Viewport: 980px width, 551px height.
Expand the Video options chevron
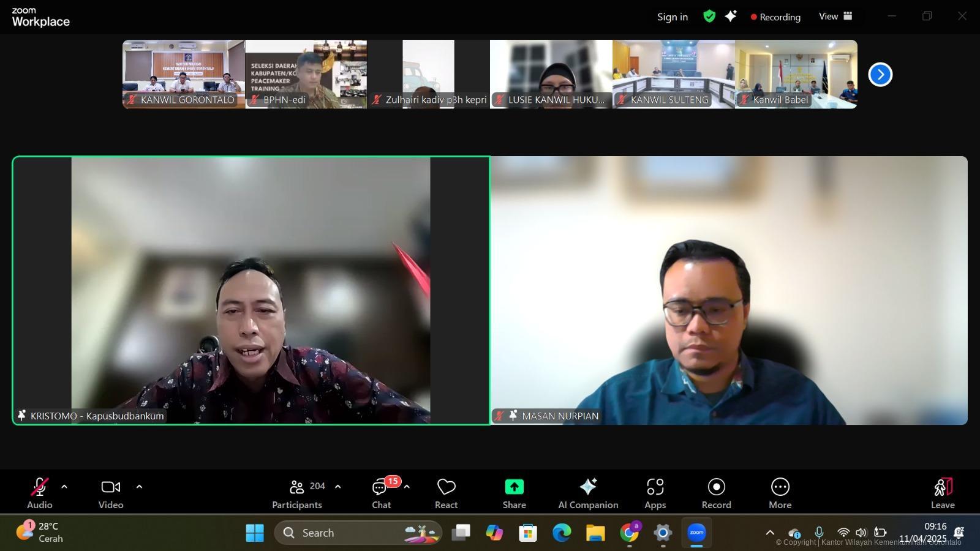[139, 487]
